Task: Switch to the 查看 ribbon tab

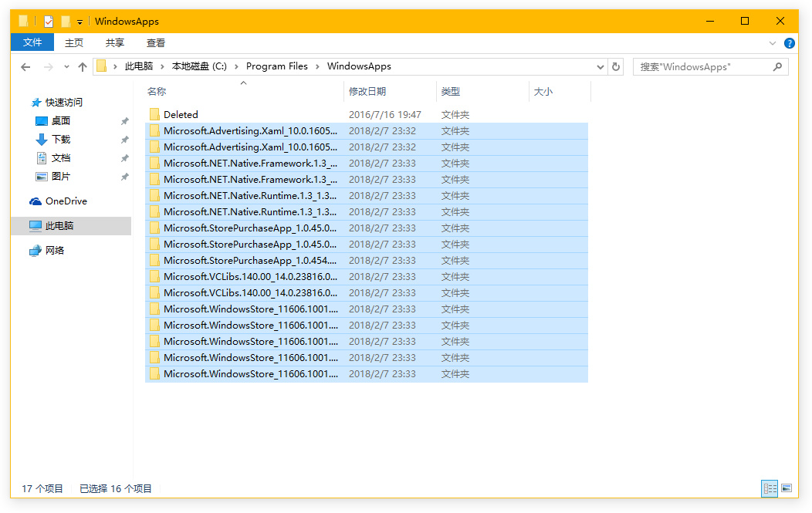Action: pyautogui.click(x=156, y=43)
